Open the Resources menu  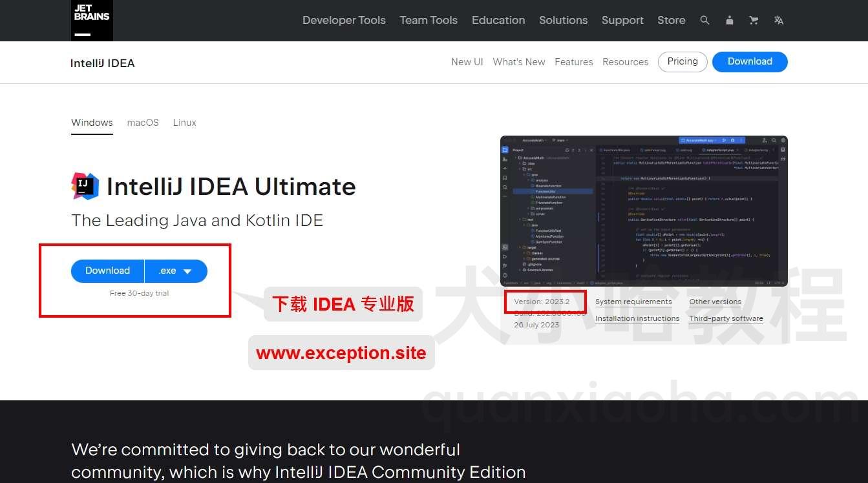click(626, 62)
